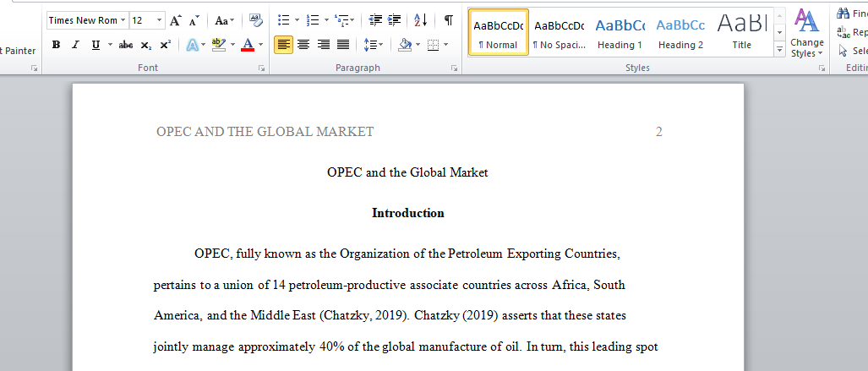
Task: Click the Select cursor icon
Action: point(843,51)
